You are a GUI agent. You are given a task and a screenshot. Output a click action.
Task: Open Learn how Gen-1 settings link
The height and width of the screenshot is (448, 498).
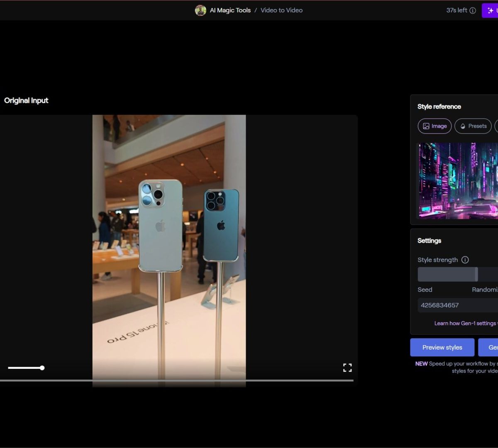tap(466, 323)
